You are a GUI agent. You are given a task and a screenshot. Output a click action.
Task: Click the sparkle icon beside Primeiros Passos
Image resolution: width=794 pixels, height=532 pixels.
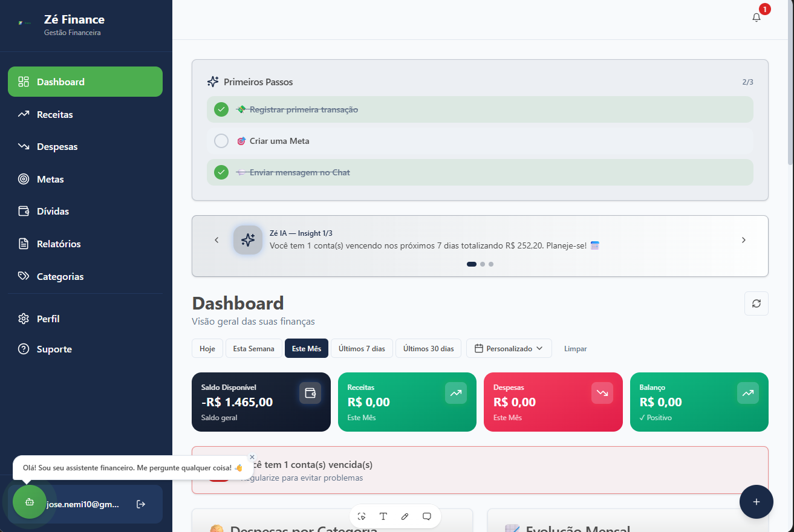pyautogui.click(x=213, y=82)
